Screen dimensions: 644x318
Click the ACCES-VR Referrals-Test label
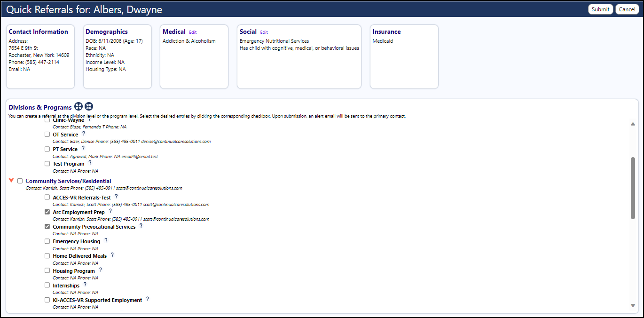(82, 198)
